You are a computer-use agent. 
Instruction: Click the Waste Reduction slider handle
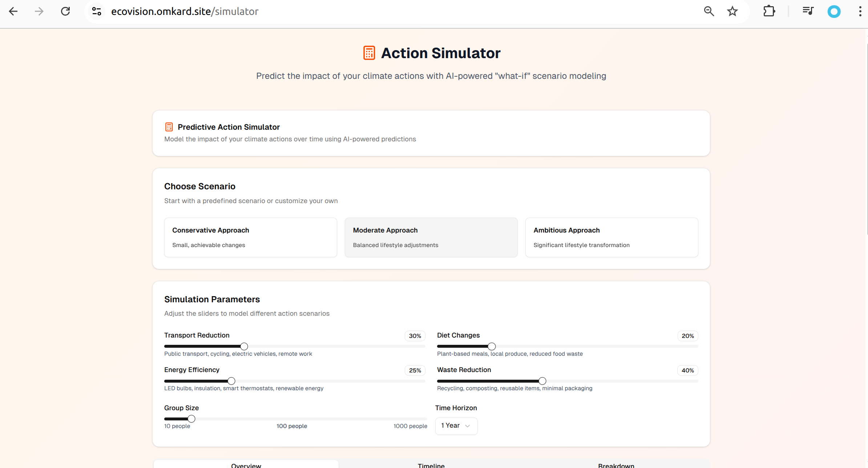pyautogui.click(x=542, y=381)
